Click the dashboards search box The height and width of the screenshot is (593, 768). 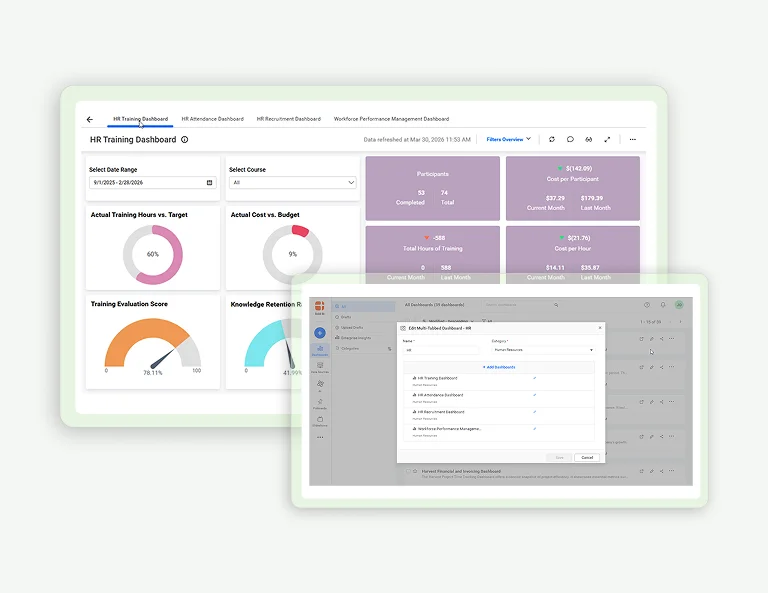522,305
